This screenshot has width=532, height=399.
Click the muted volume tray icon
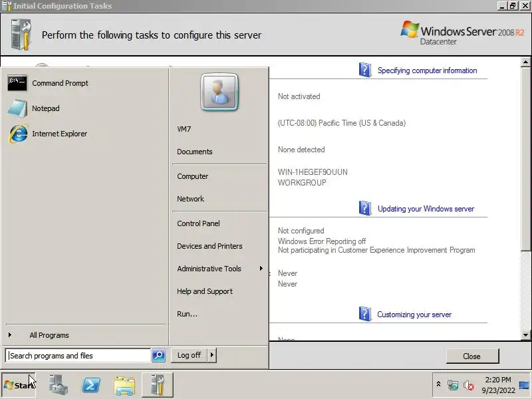pos(469,385)
